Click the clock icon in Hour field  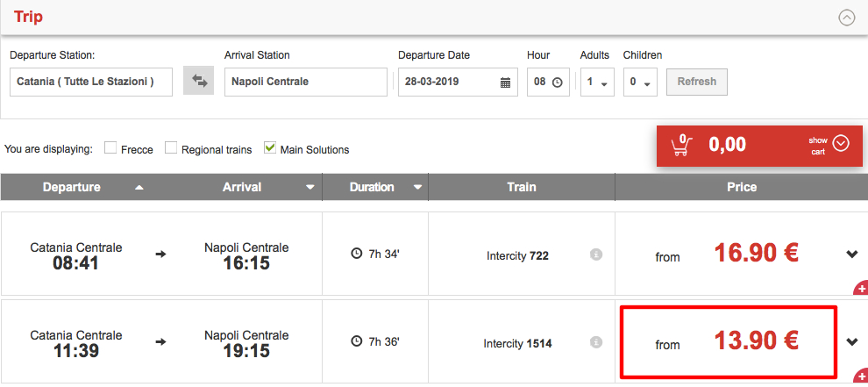point(557,82)
